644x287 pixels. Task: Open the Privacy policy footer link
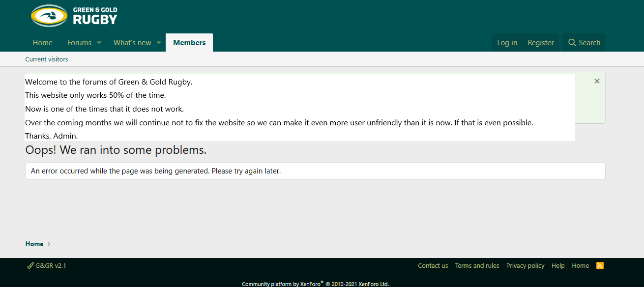(x=525, y=266)
